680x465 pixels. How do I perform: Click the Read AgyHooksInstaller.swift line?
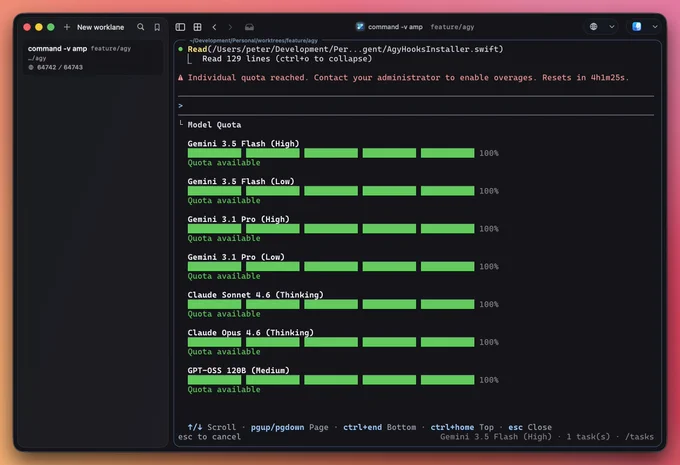[x=345, y=49]
